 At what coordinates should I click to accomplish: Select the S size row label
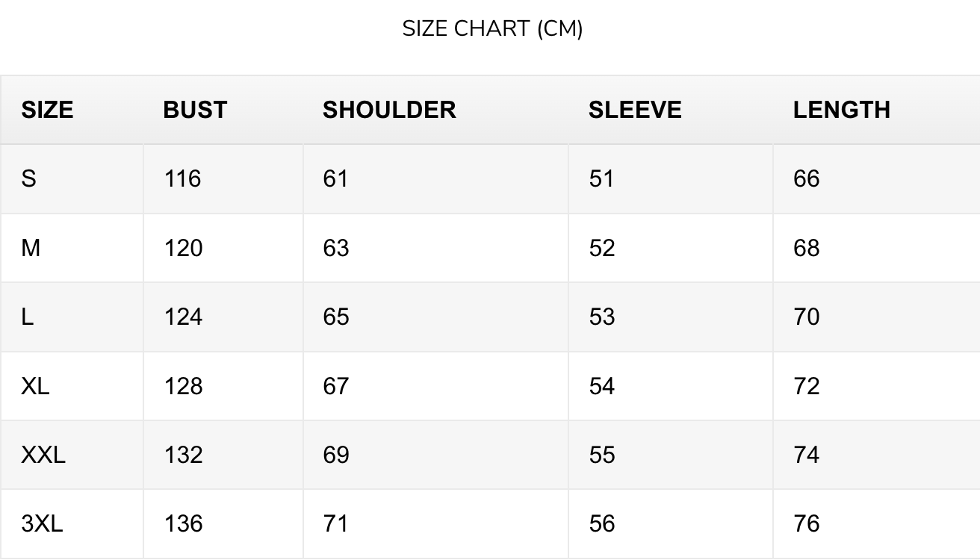(28, 178)
